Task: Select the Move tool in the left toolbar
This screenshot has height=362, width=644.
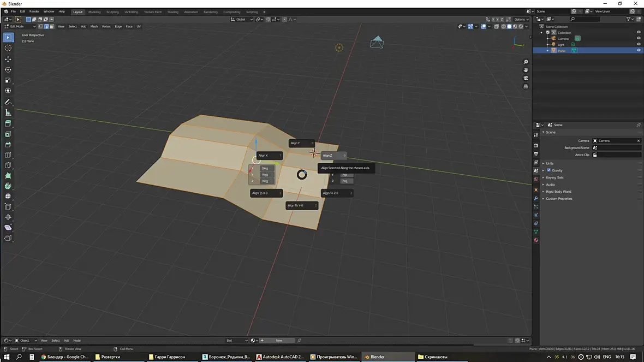Action: (8, 59)
